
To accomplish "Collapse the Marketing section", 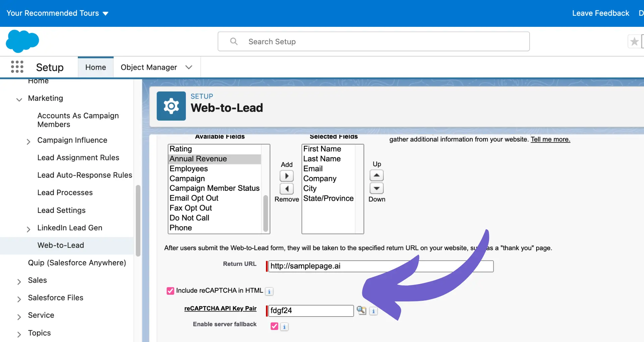I will [19, 99].
